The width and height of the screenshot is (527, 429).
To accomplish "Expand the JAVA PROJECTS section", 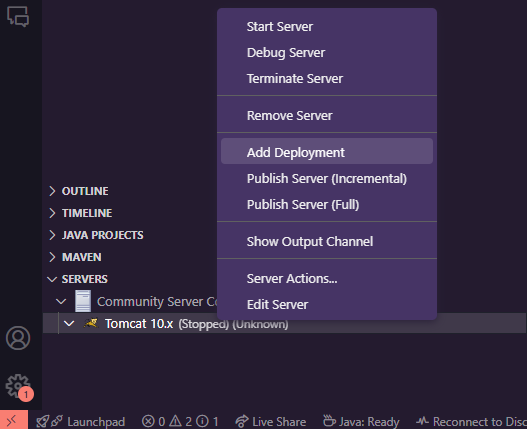I will pyautogui.click(x=52, y=235).
